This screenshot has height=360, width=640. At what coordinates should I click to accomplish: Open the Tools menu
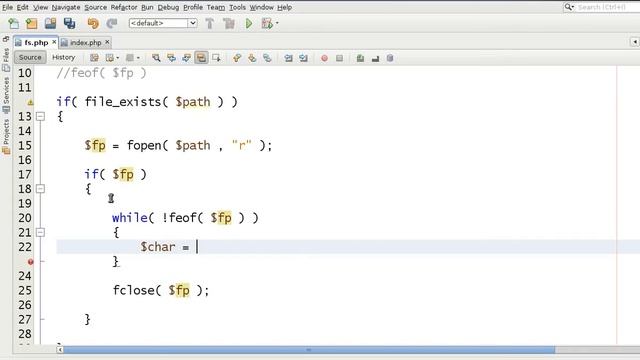tap(237, 7)
